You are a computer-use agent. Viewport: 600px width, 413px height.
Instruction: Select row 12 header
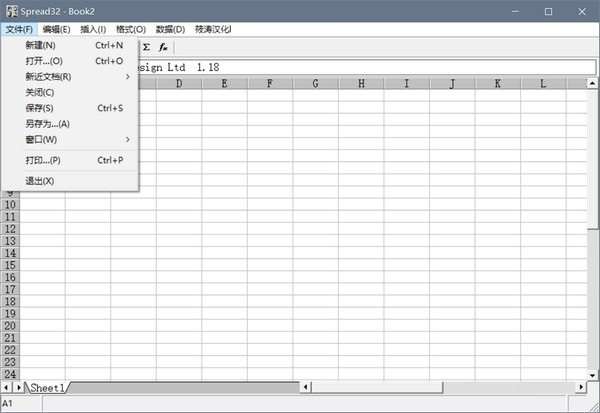10,229
